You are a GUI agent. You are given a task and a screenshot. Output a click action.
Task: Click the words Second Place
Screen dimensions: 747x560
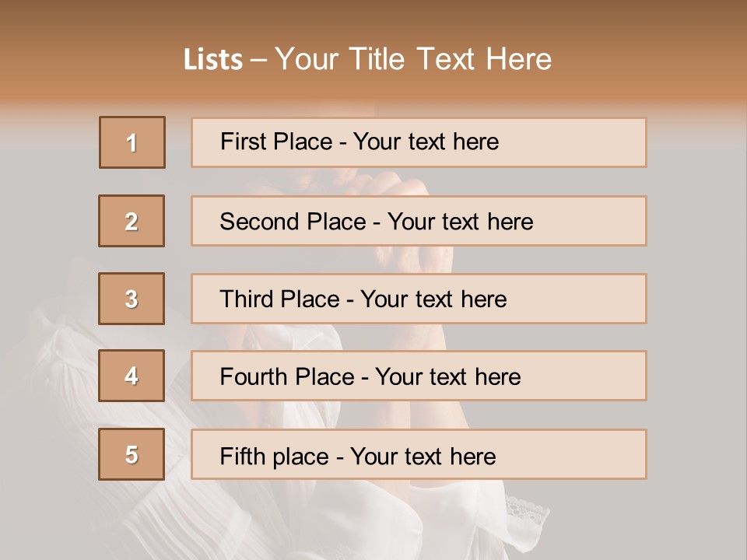point(293,222)
